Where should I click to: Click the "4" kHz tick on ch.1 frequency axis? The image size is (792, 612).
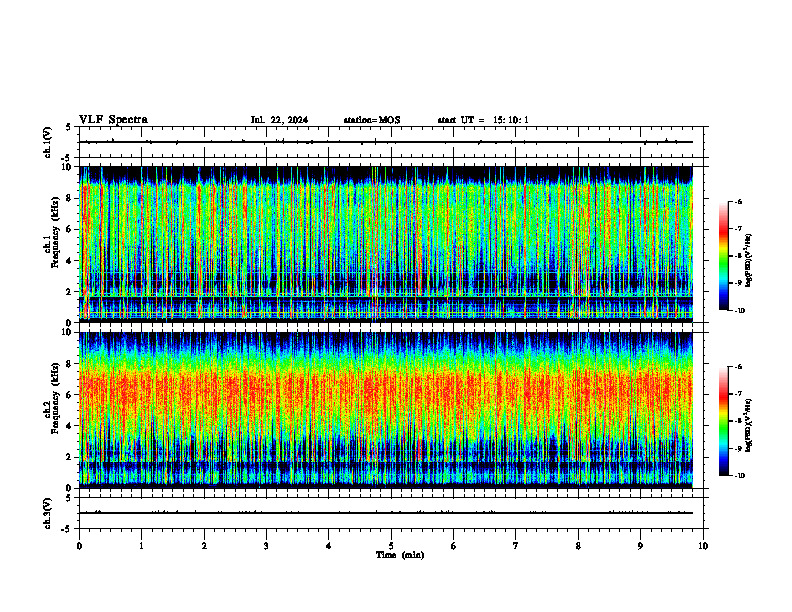[69, 261]
